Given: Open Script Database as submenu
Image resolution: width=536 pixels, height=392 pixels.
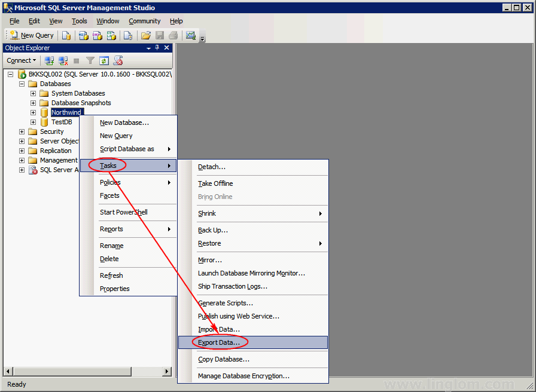Looking at the screenshot, I should [129, 149].
